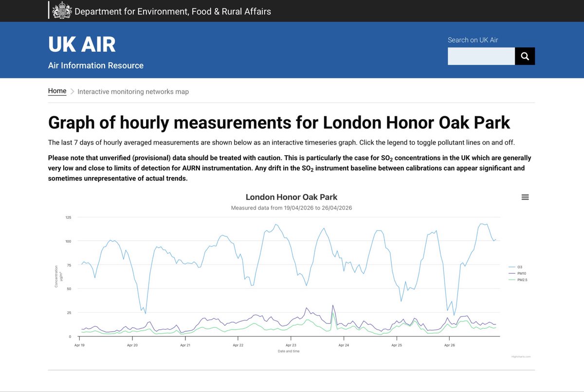The height and width of the screenshot is (392, 584).
Task: Click the Apr 25 axis label
Action: [397, 345]
